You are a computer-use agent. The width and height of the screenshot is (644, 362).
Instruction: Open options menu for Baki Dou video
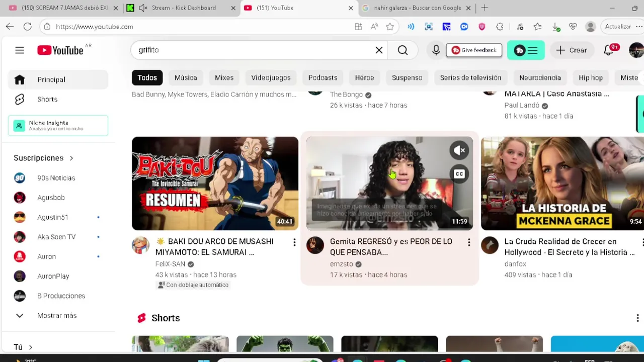pyautogui.click(x=294, y=243)
